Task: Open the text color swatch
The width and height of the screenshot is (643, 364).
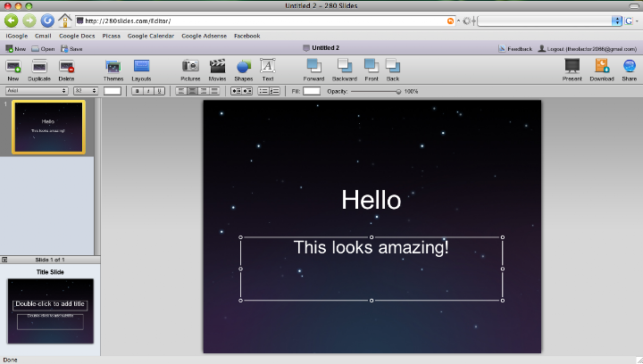Action: [113, 91]
